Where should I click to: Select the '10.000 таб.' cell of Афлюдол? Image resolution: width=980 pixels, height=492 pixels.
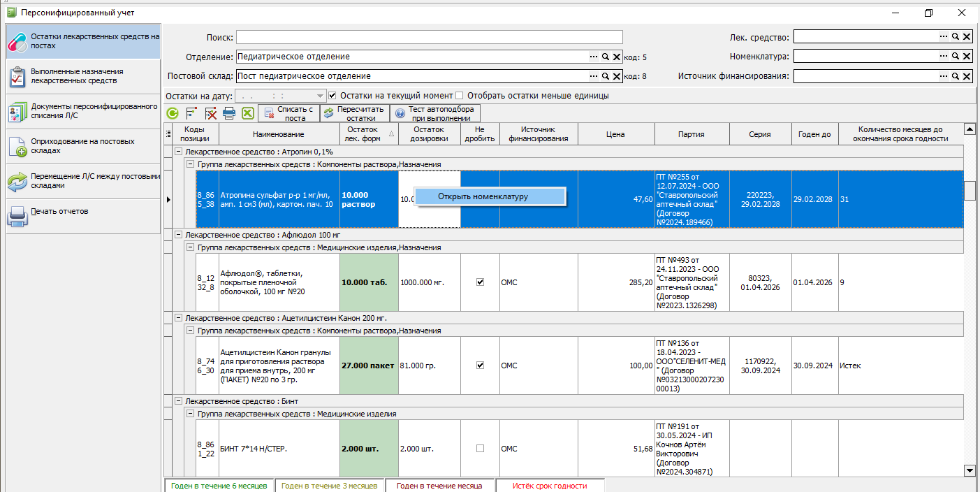(x=369, y=282)
